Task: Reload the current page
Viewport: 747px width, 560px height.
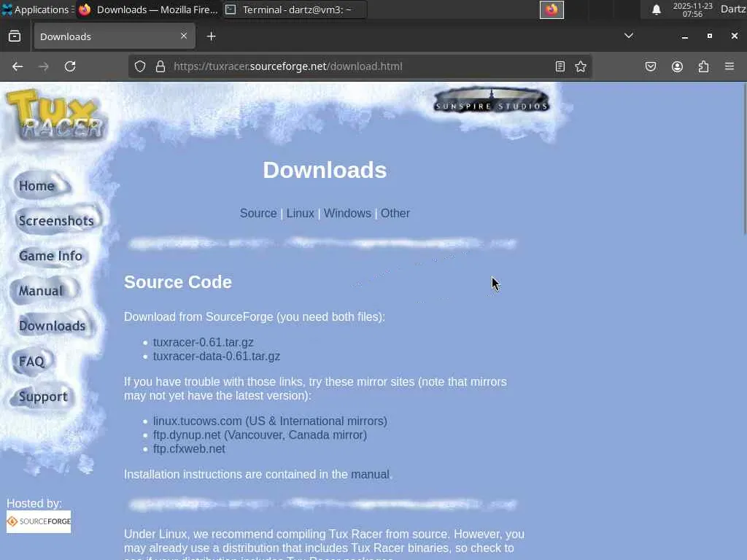Action: click(x=70, y=66)
